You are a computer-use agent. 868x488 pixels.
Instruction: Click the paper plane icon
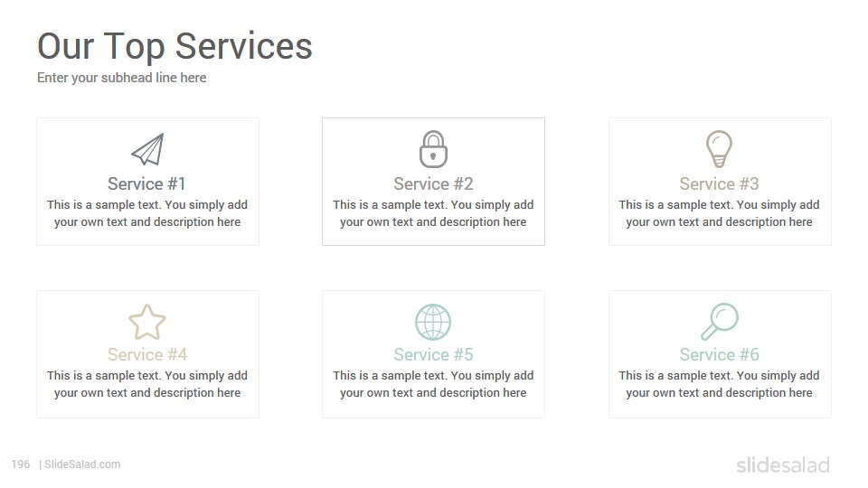pos(147,149)
